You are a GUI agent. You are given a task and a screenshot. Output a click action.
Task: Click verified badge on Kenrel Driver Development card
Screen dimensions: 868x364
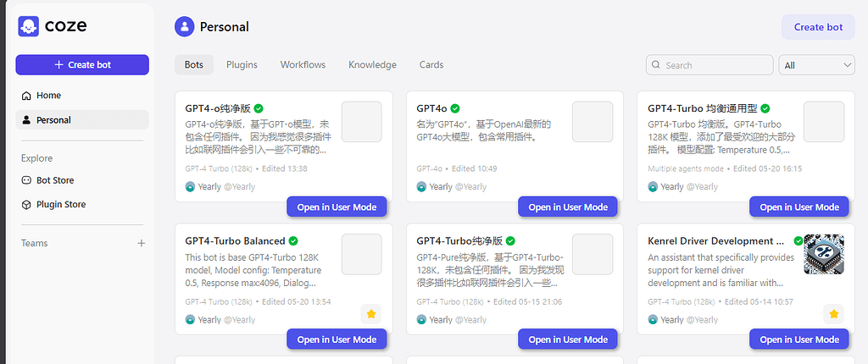798,241
